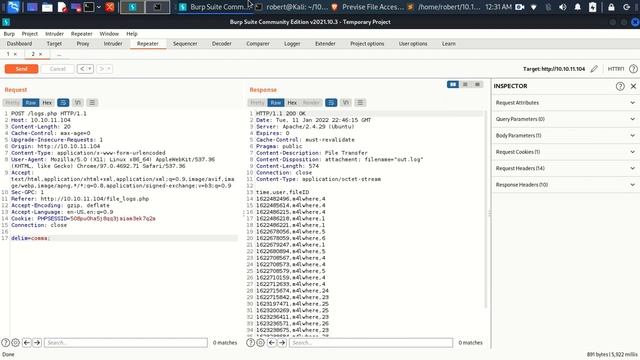Switch to the Comparer tab
Screen dimensions: 640x360
(x=258, y=44)
